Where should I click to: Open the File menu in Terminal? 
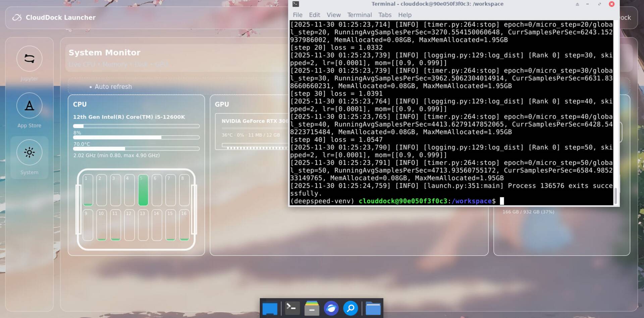pos(297,15)
